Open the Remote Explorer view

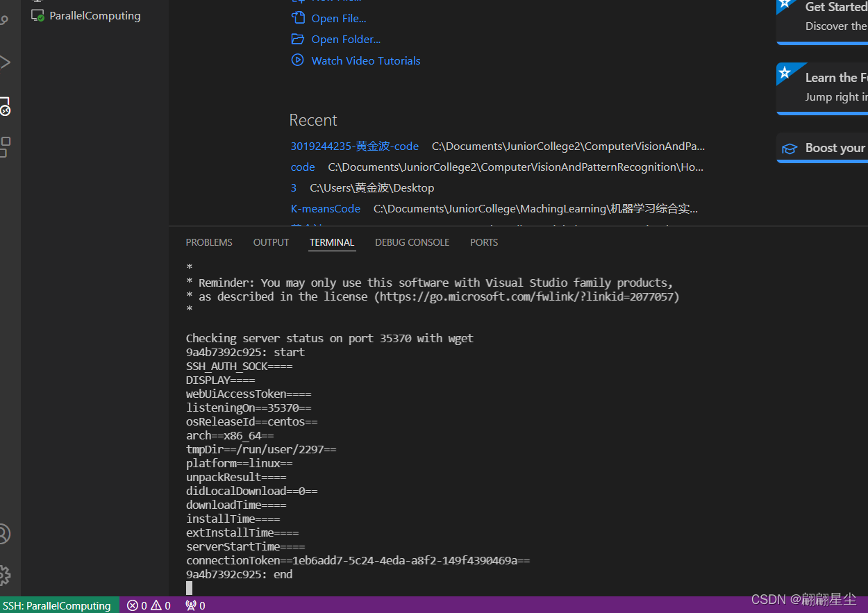click(5, 106)
